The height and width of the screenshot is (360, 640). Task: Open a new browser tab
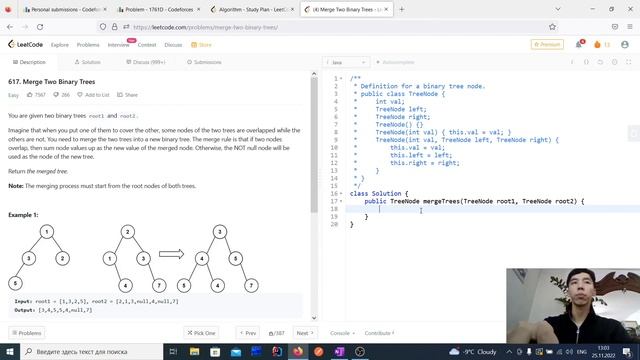click(x=402, y=9)
